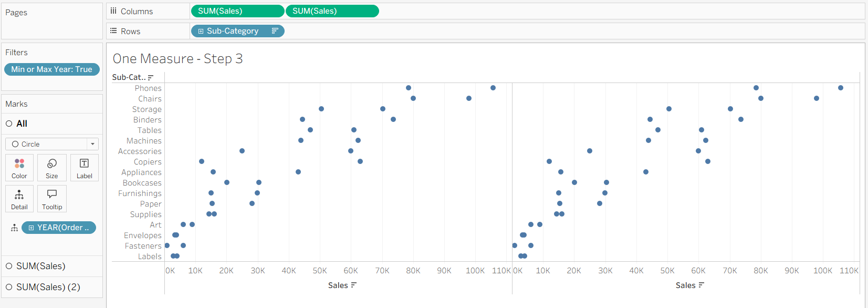This screenshot has height=308, width=868.
Task: Open the Circle mark type dropdown
Action: (52, 144)
